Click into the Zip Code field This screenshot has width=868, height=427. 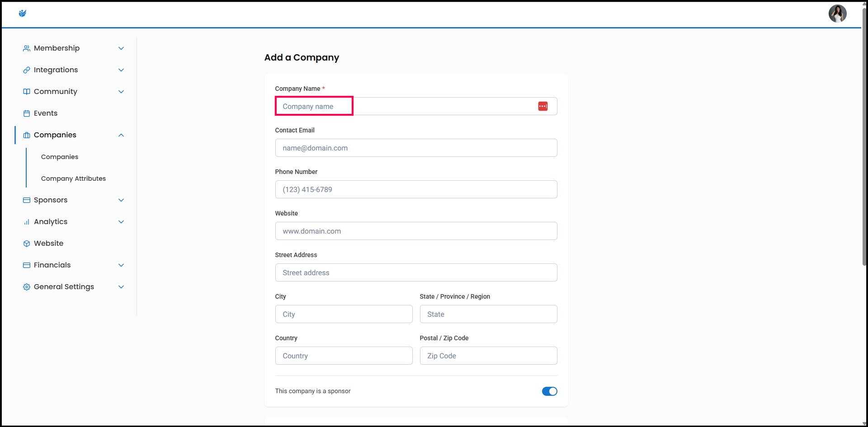pyautogui.click(x=488, y=356)
